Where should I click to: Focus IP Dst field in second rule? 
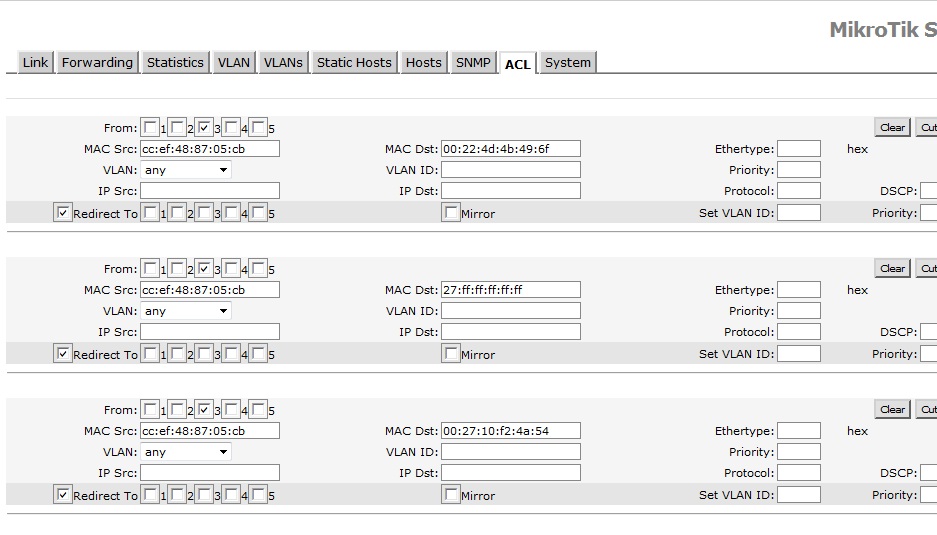(x=511, y=332)
